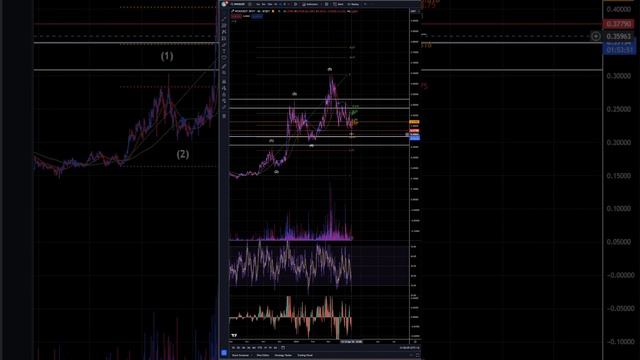Select the (1) wave label on background chart
Viewport: 640px width, 360px height.
click(x=167, y=56)
